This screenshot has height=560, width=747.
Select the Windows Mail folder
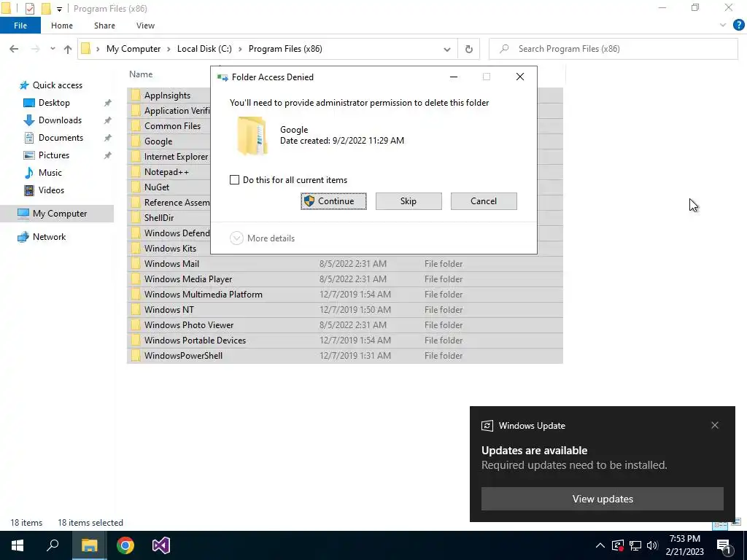345,264
